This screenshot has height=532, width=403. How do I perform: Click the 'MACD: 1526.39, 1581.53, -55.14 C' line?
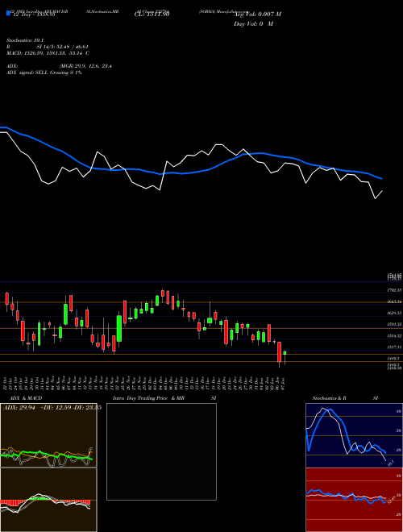48,53
